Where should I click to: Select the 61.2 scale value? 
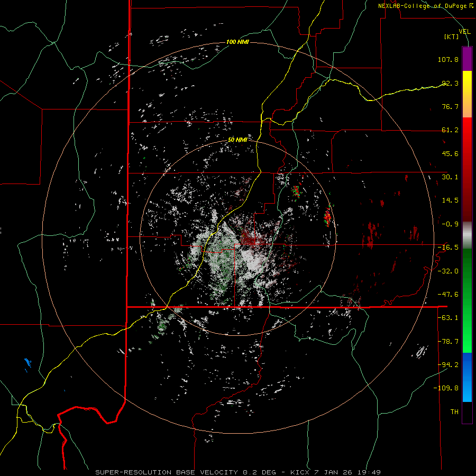(450, 130)
